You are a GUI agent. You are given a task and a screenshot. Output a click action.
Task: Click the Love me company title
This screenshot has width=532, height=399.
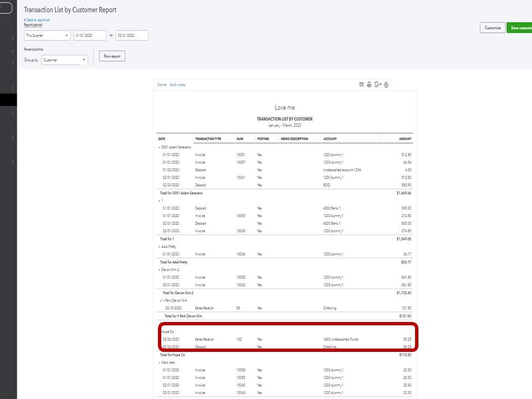[285, 108]
